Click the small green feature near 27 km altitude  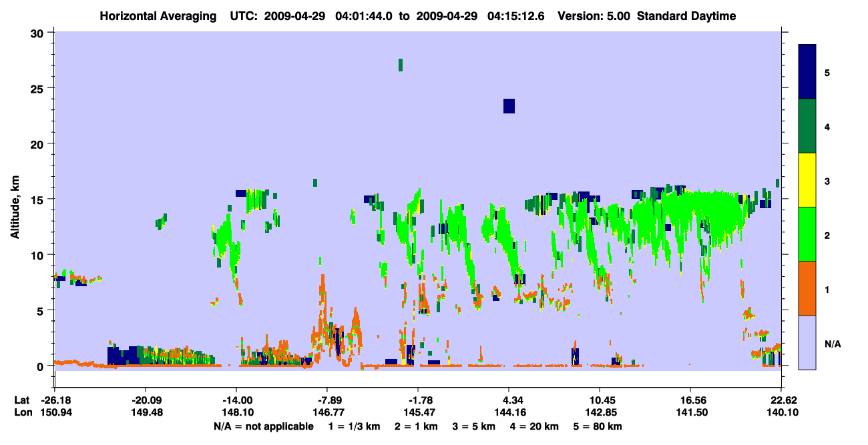coord(401,65)
